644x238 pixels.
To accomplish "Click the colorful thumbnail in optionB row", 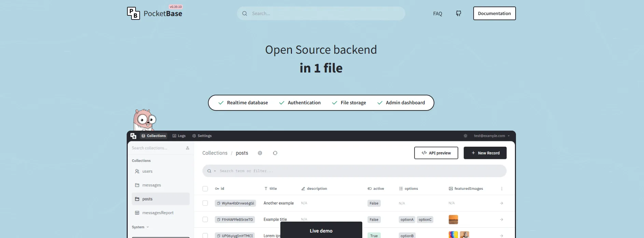I will coord(453,235).
